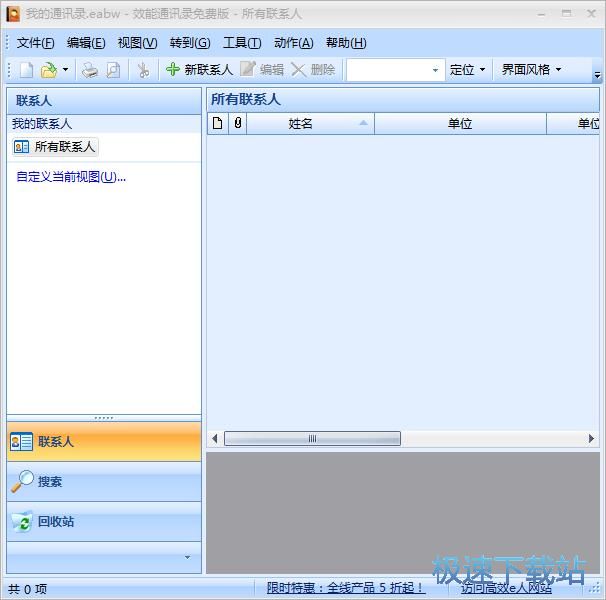The width and height of the screenshot is (606, 600).
Task: Open the 文件(F) menu
Action: 35,43
